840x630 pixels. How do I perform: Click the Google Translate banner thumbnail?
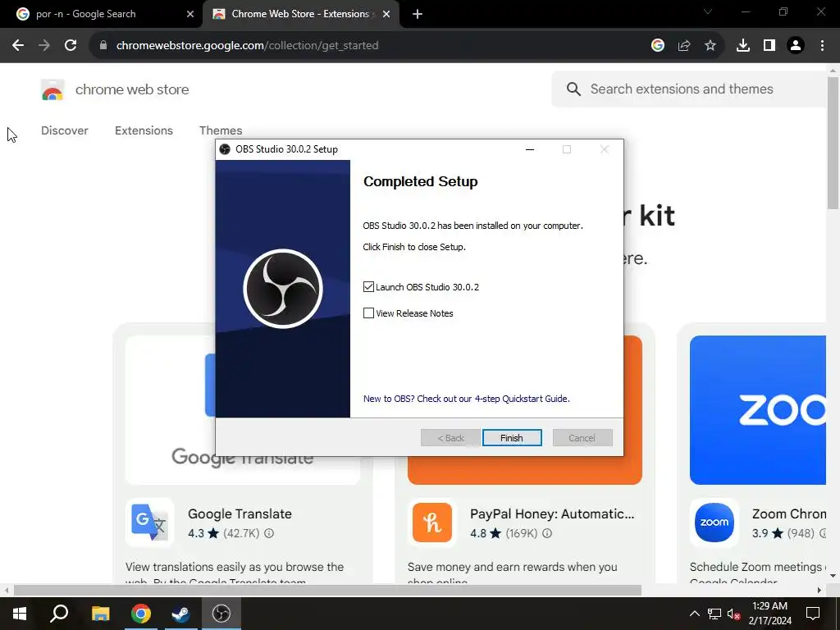click(171, 410)
